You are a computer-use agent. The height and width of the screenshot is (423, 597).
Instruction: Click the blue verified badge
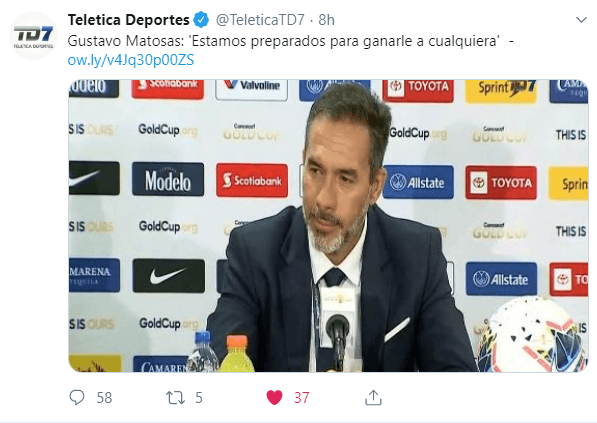[201, 20]
